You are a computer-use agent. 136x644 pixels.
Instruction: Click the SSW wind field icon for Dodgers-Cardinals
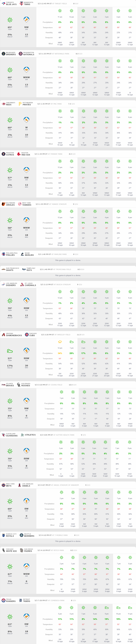pyautogui.click(x=26, y=300)
